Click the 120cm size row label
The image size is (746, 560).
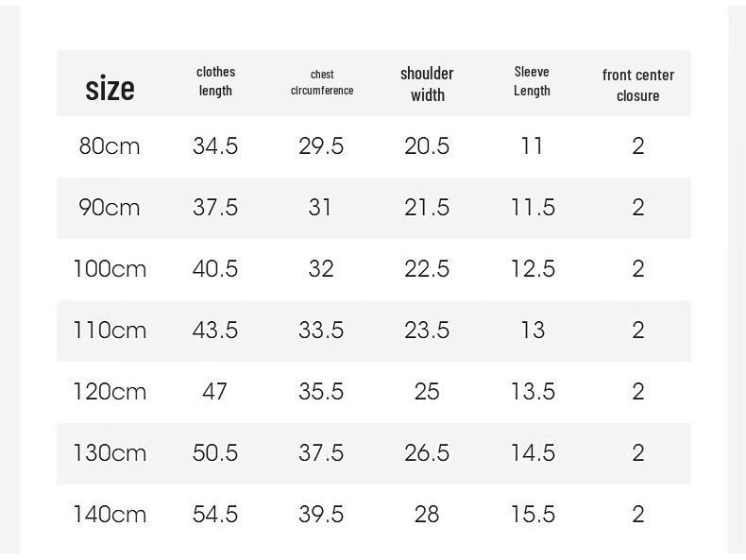(110, 391)
